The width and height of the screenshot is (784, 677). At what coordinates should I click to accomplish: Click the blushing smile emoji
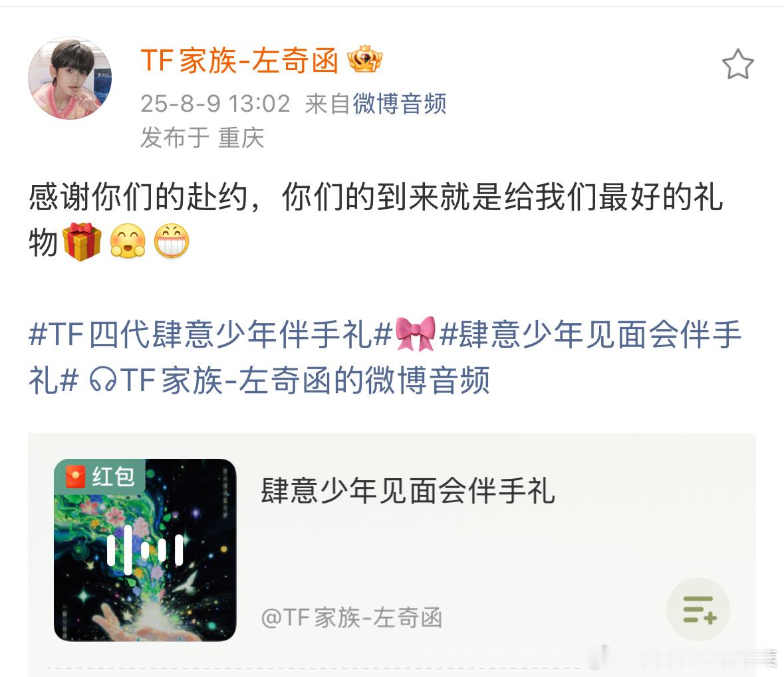pos(128,241)
